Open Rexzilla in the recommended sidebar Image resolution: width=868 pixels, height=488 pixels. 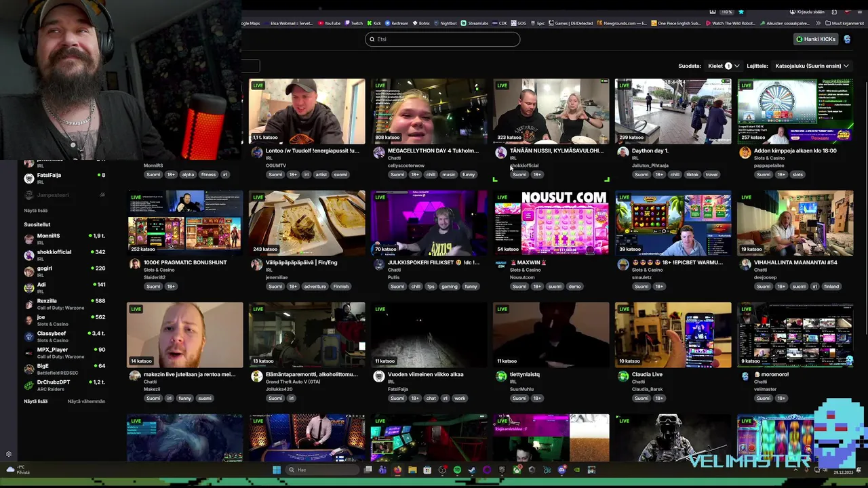[x=64, y=304]
